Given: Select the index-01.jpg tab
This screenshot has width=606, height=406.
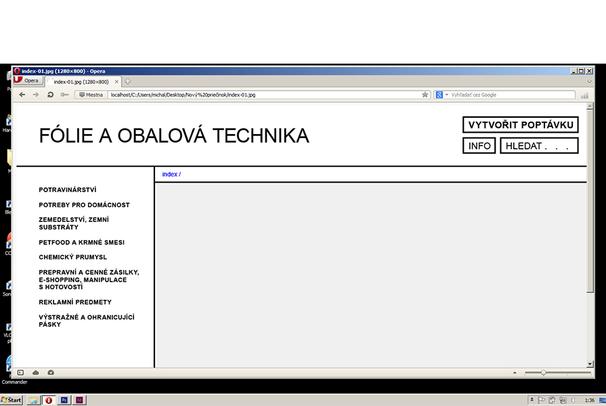Looking at the screenshot, I should (x=83, y=81).
